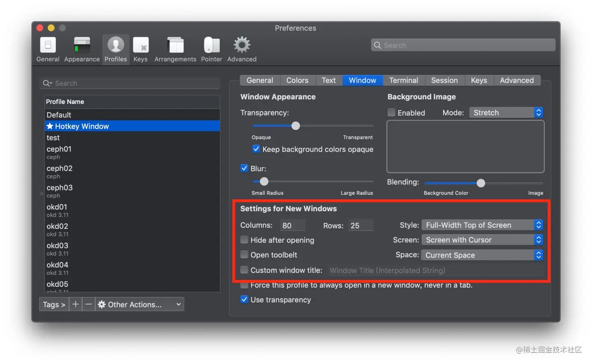Focus the preferences Search field
The height and width of the screenshot is (364, 592).
pyautogui.click(x=463, y=45)
